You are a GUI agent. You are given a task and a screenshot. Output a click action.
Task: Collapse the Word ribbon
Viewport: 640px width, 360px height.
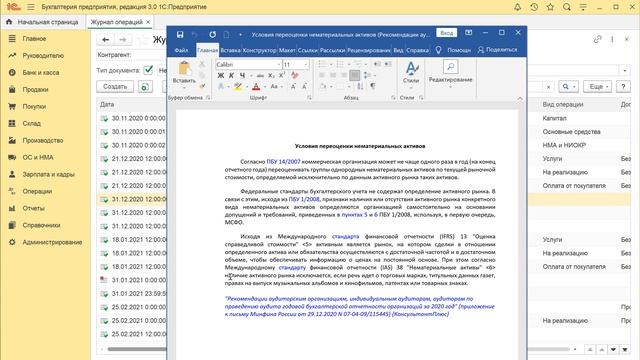[520, 98]
